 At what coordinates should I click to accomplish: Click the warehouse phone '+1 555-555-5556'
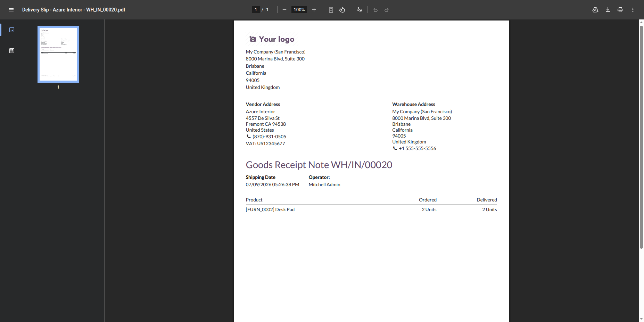click(x=418, y=148)
